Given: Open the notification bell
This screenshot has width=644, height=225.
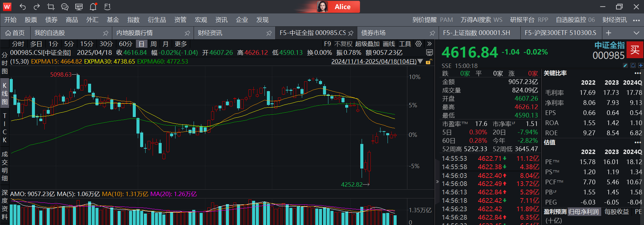Looking at the screenshot, I should [93, 7].
